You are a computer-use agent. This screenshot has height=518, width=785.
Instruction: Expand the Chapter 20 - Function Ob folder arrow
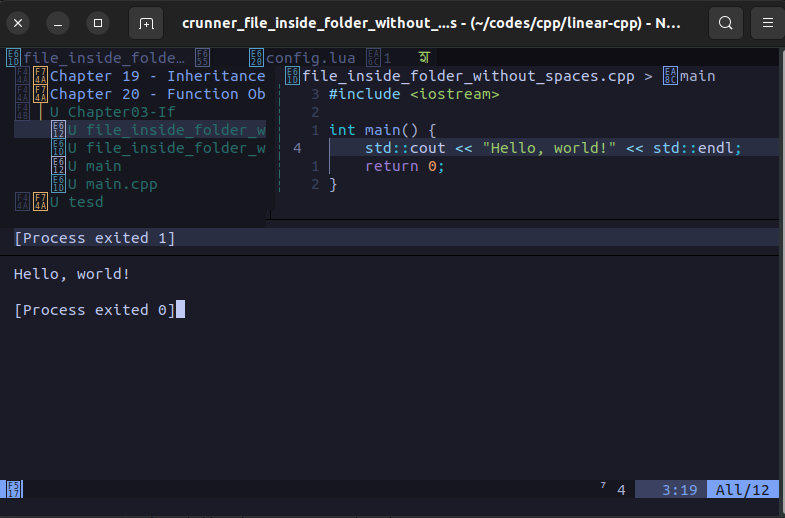click(23, 94)
